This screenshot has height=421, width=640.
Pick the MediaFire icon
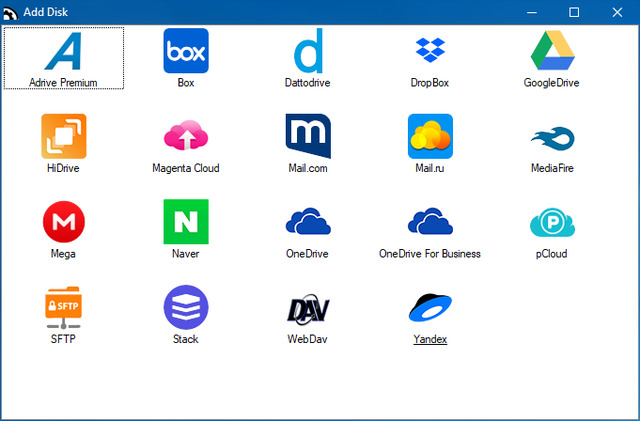pyautogui.click(x=551, y=137)
